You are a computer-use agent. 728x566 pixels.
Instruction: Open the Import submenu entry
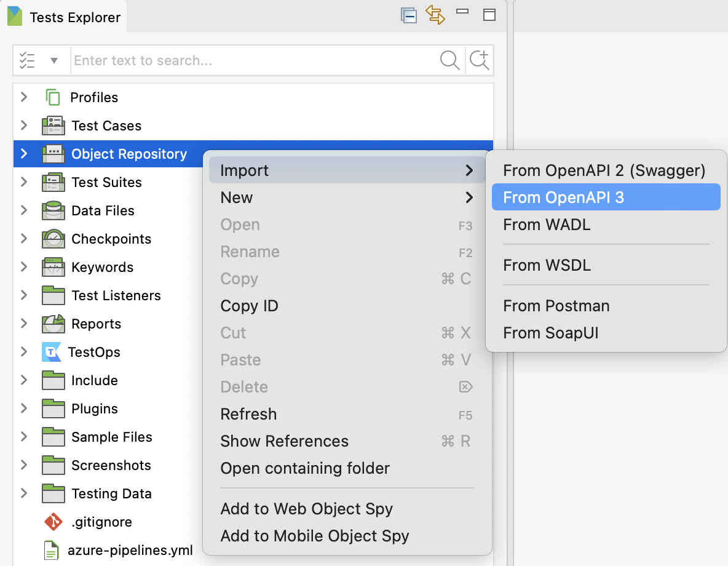click(x=347, y=170)
